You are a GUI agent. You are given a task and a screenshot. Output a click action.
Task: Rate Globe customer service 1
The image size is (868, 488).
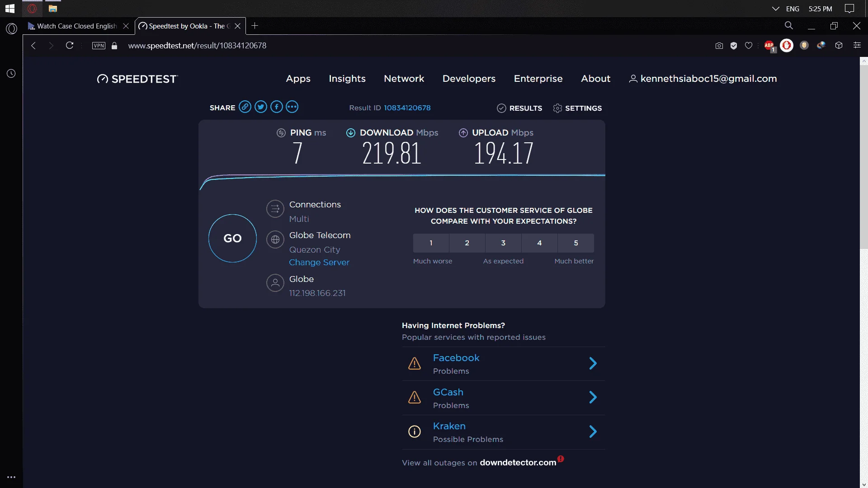[431, 243]
